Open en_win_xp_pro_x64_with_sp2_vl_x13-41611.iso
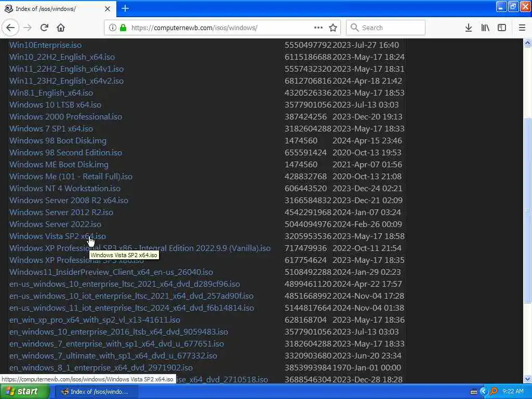The width and height of the screenshot is (532, 399). click(x=95, y=320)
